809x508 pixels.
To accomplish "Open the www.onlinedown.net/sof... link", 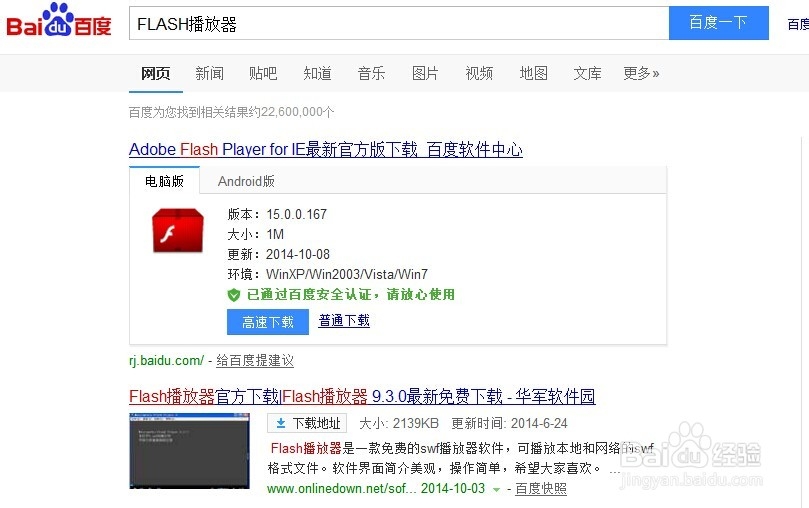I will coord(342,488).
